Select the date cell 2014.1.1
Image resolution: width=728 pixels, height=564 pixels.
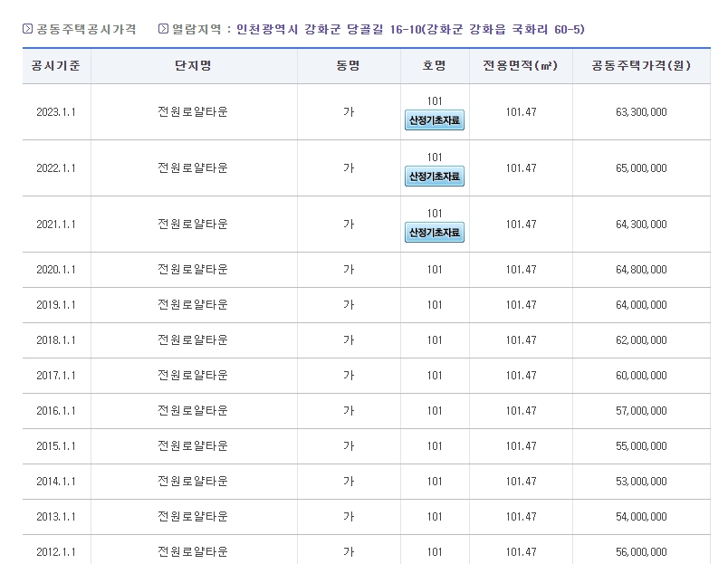click(56, 482)
